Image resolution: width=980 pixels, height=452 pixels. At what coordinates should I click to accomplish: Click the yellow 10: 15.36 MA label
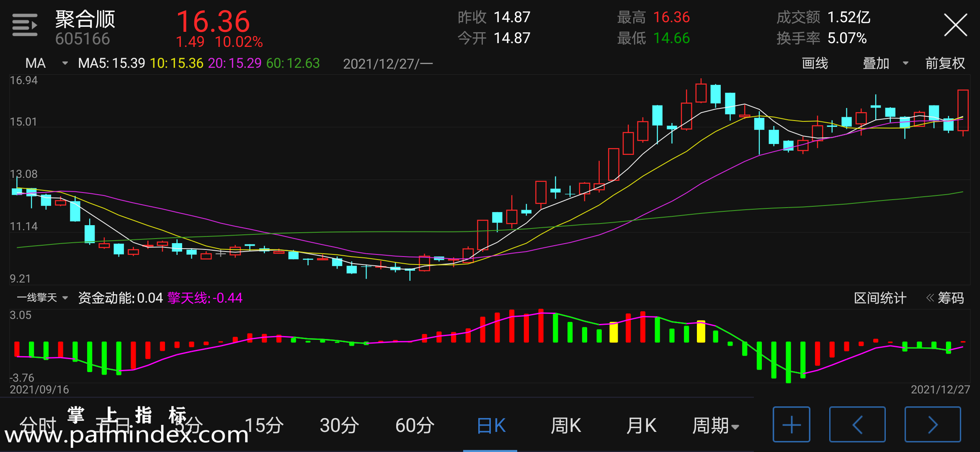[177, 63]
